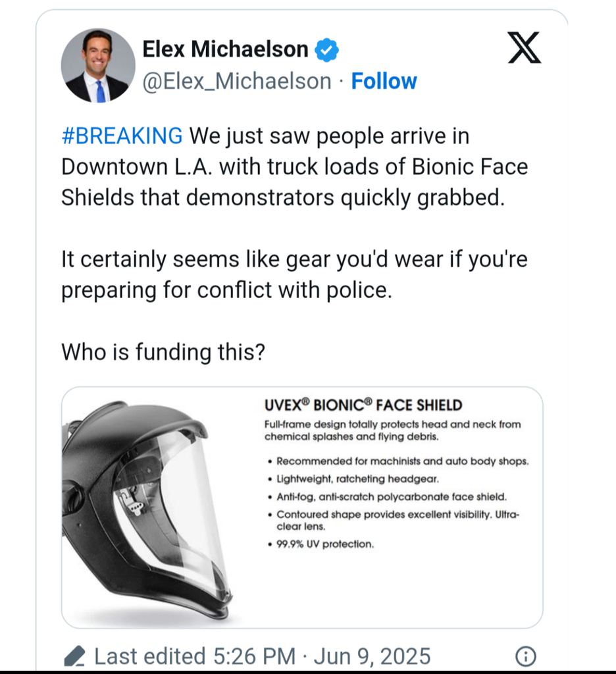The width and height of the screenshot is (616, 674).
Task: Click the 99.9% UV protection bullet
Action: pyautogui.click(x=324, y=544)
